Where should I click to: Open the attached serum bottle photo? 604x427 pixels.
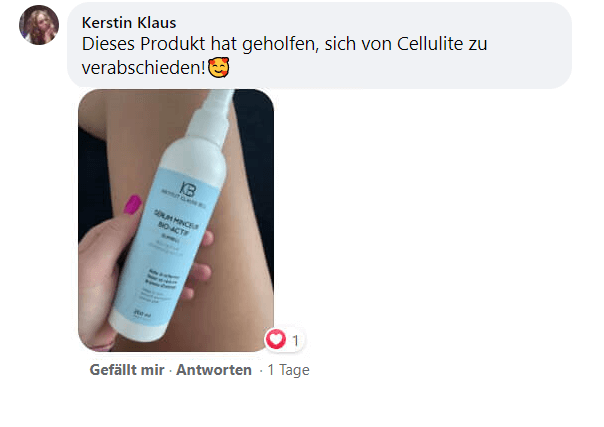coord(176,220)
